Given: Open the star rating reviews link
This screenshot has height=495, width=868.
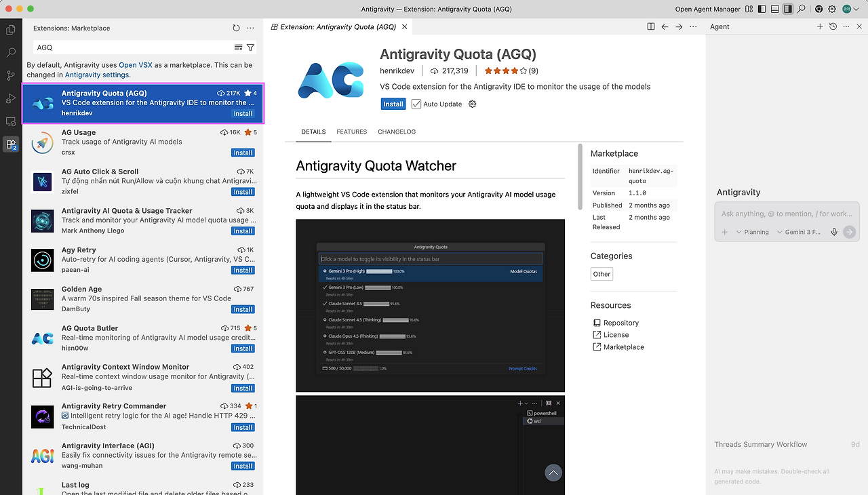Looking at the screenshot, I should point(511,71).
